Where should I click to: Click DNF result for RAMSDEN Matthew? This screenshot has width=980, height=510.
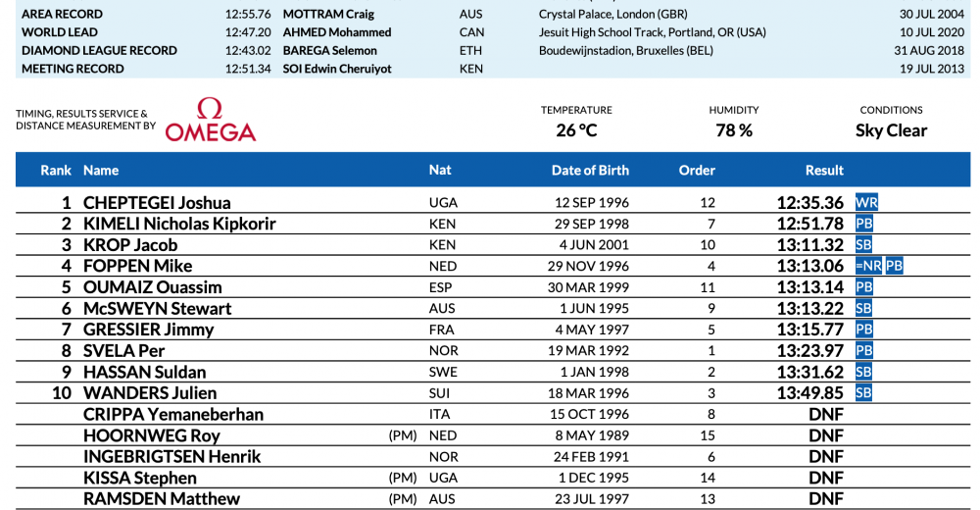click(825, 499)
